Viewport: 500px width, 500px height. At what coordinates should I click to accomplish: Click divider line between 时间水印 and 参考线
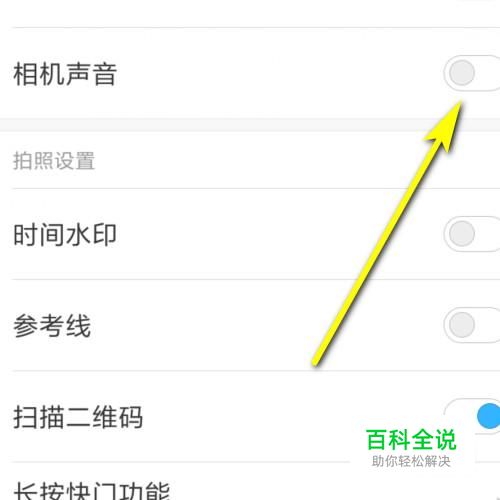tap(256, 279)
